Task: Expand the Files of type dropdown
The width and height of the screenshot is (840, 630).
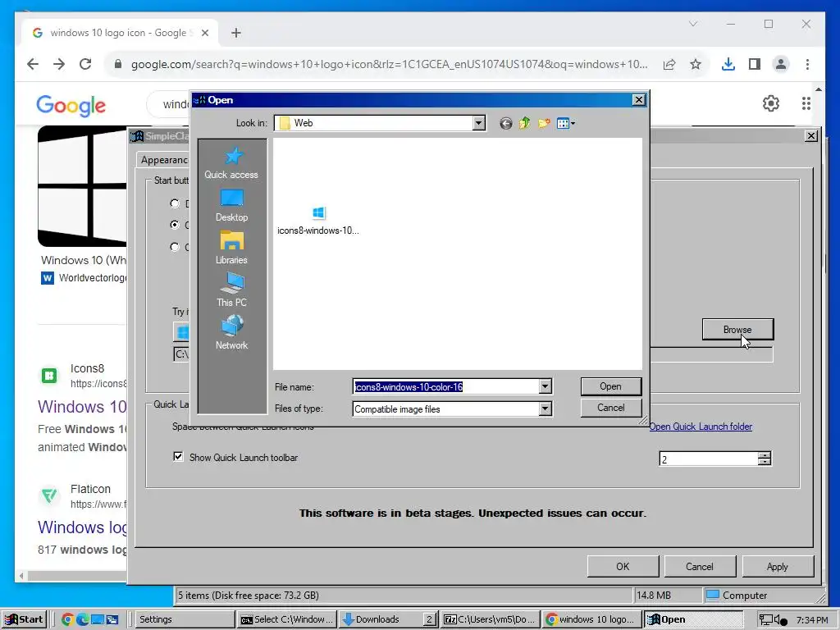Action: [545, 409]
